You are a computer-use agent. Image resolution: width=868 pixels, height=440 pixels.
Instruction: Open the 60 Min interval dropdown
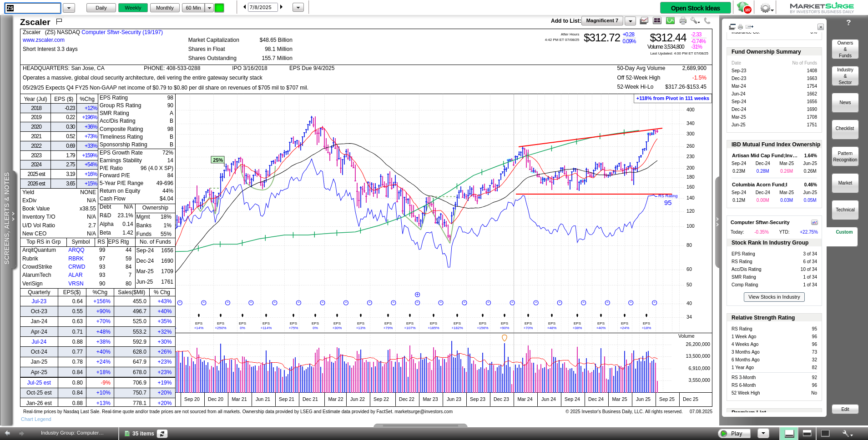coord(209,8)
